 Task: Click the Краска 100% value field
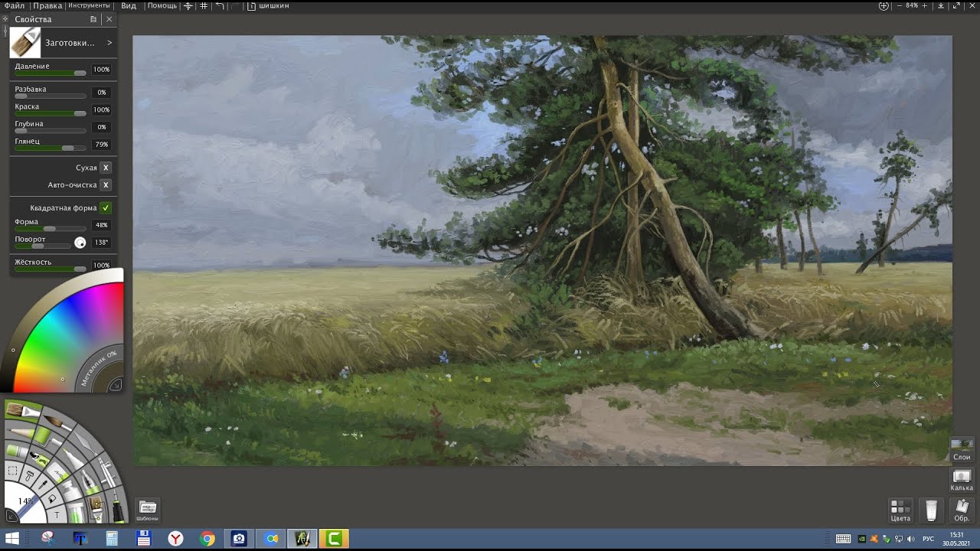102,110
